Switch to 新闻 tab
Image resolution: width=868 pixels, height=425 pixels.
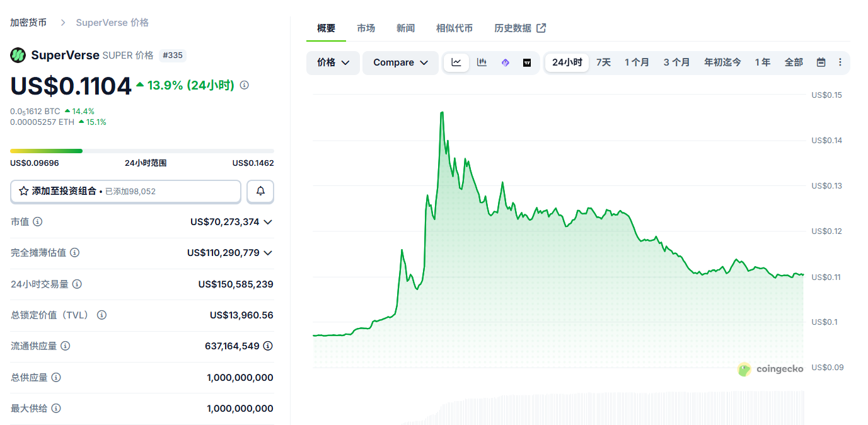click(405, 28)
